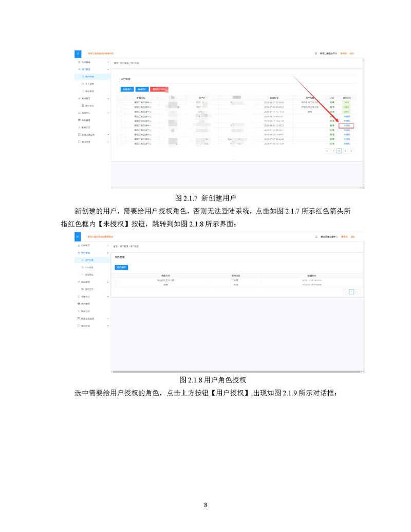Click 用户列表 sidebar icon in upper screenshot
This screenshot has width=411, height=532.
[x=82, y=77]
